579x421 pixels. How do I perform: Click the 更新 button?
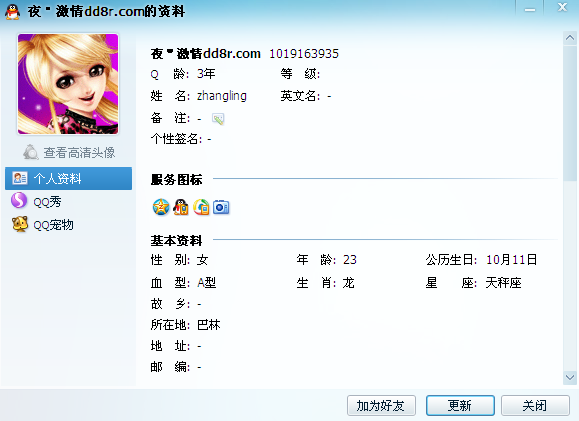coord(460,405)
